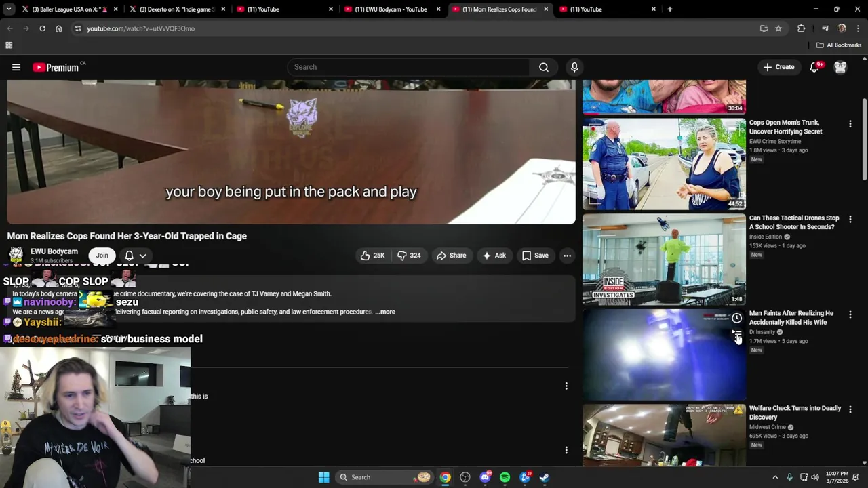Open Spotify from the taskbar

(505, 477)
